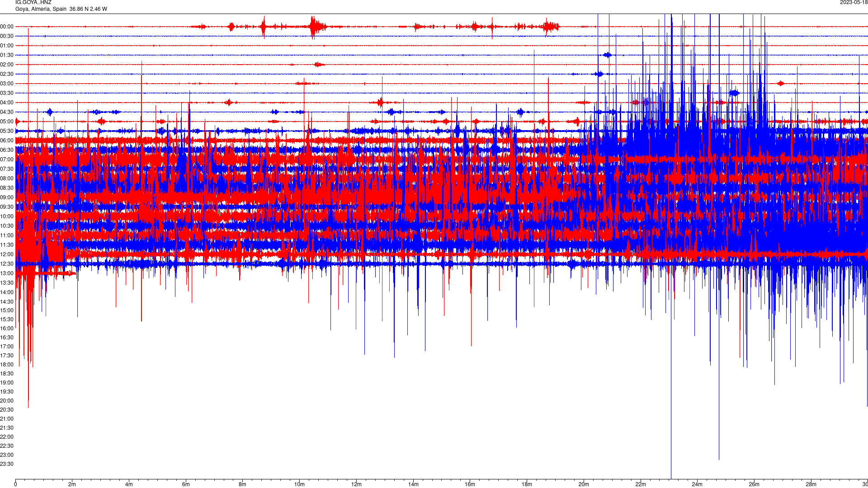
Task: Select the 15:30 trace time label
Action: (x=7, y=319)
